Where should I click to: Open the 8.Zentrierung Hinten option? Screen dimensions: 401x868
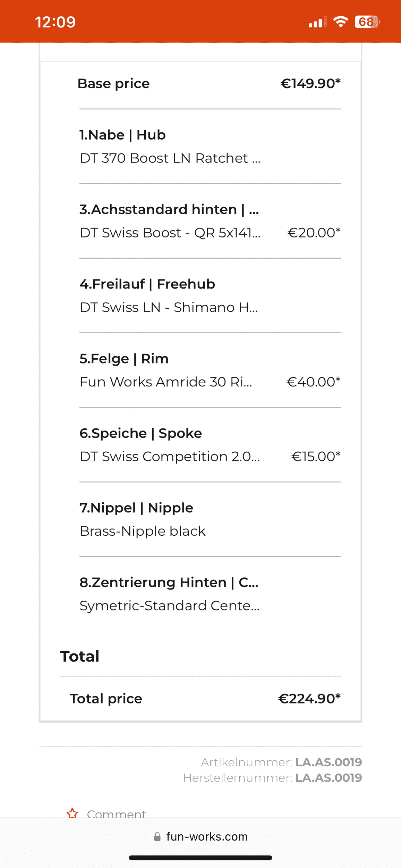(210, 594)
